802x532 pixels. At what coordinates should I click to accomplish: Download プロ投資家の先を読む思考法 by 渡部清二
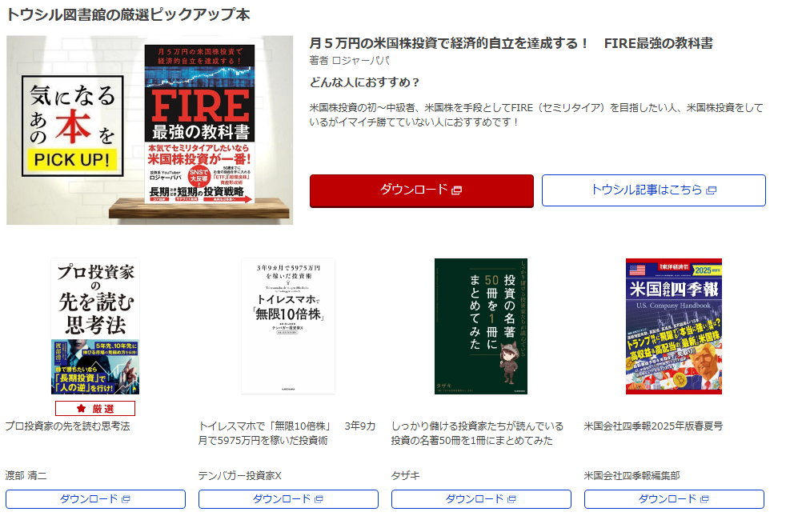(x=95, y=499)
